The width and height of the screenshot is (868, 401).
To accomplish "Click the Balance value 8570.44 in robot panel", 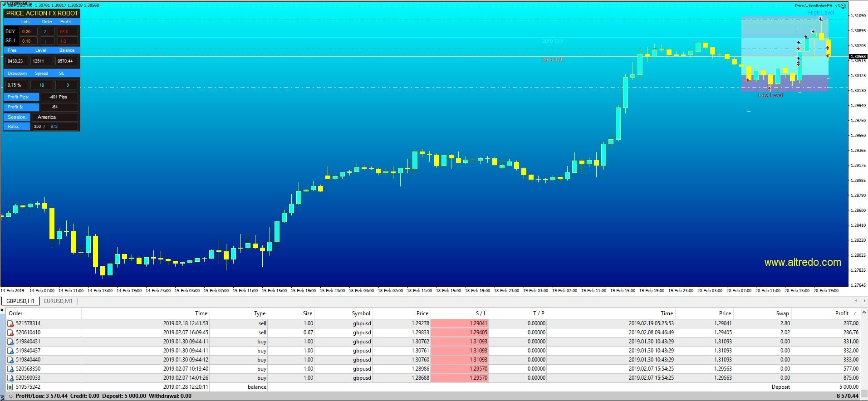I will click(x=66, y=61).
